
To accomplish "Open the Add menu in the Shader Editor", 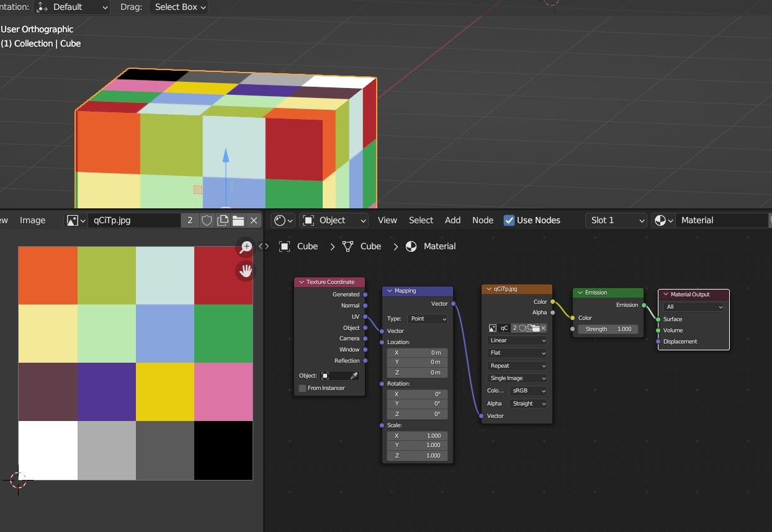I will [x=452, y=220].
